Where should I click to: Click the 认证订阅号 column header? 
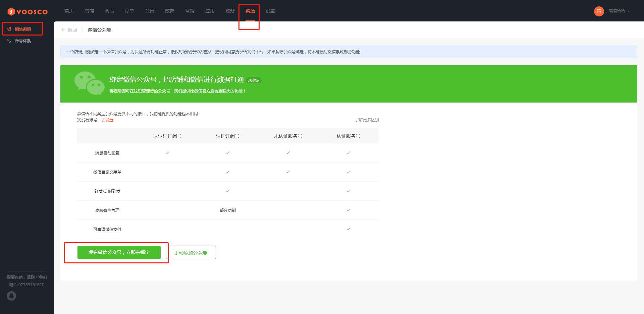228,136
